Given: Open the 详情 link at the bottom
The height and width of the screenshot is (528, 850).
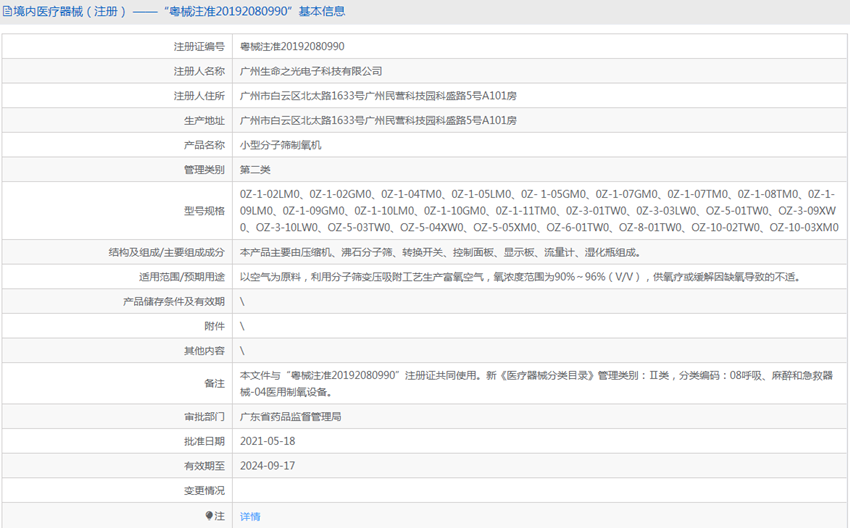Looking at the screenshot, I should [250, 516].
